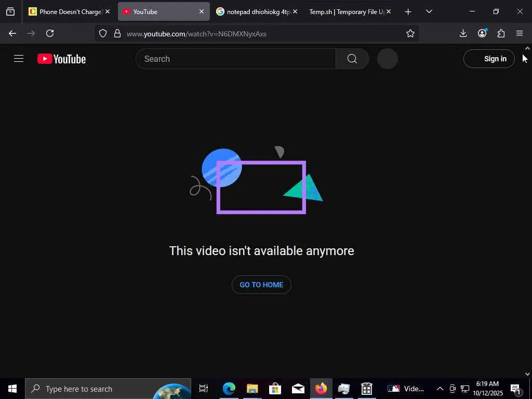Show hidden system tray icons
Screen dimensions: 532x399
click(440, 389)
